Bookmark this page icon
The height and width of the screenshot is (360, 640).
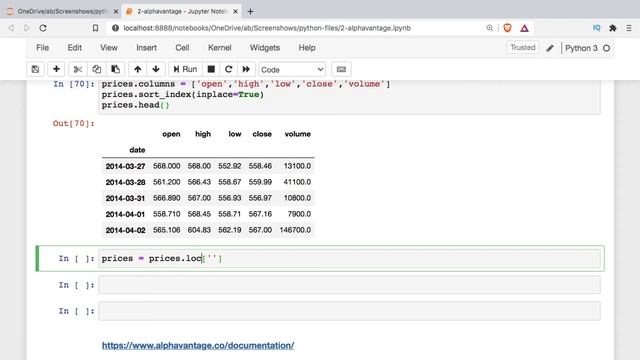coord(95,28)
